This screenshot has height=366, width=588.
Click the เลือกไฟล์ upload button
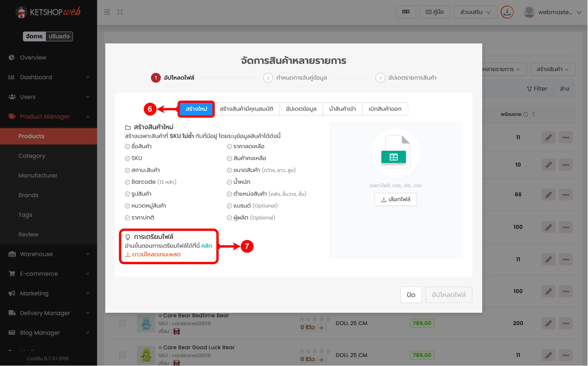click(x=396, y=200)
